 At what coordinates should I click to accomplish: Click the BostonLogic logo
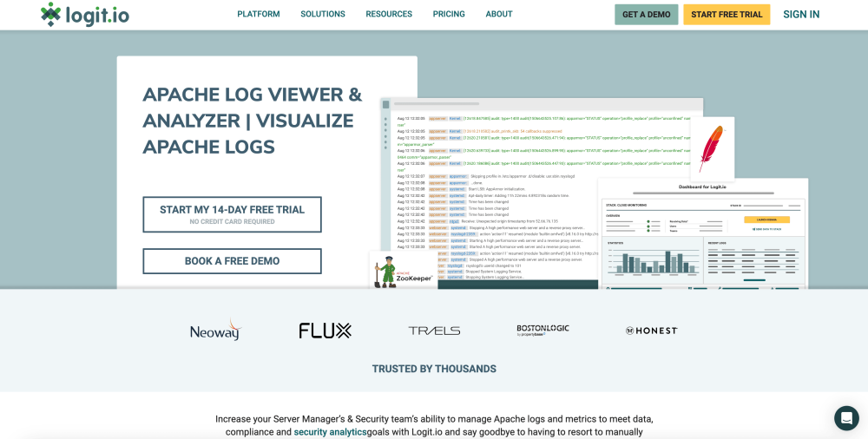coord(542,331)
